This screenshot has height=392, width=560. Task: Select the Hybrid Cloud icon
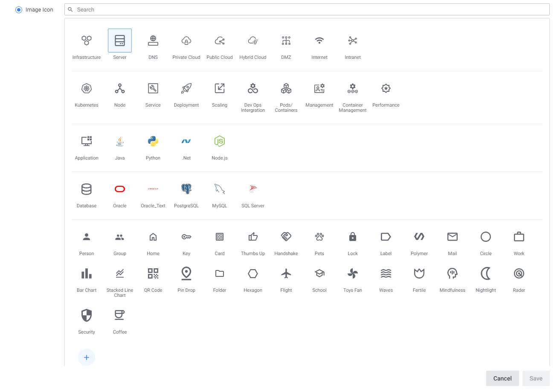click(x=253, y=41)
